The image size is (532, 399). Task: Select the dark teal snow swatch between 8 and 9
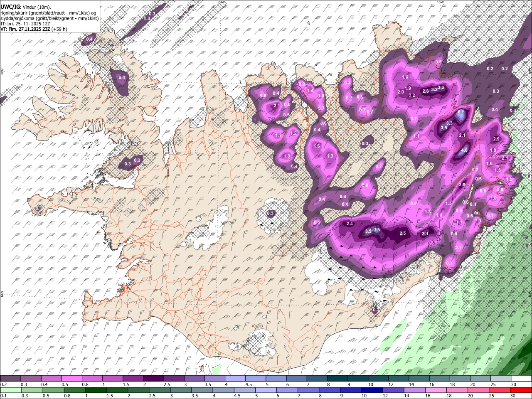click(x=337, y=379)
